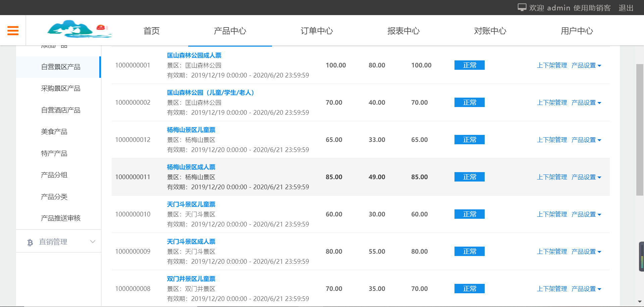The image size is (644, 307).
Task: Click the ₿ icon next to 直销管理
Action: (30, 241)
